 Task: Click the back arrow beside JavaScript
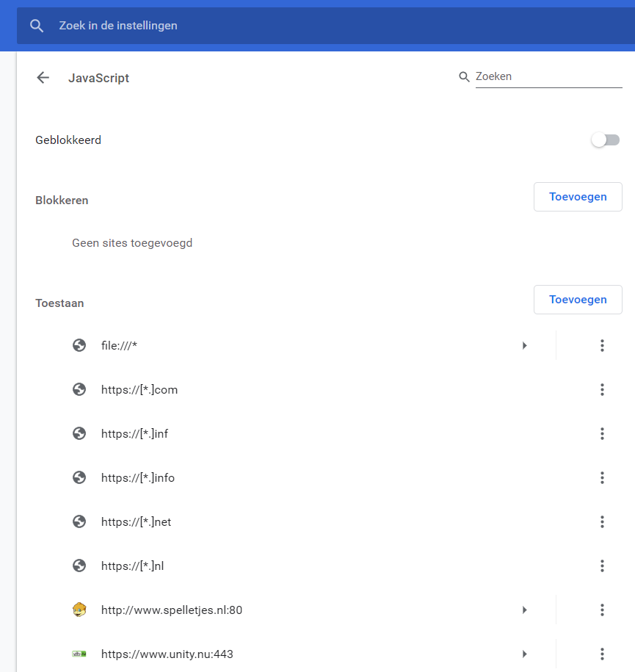pos(43,78)
